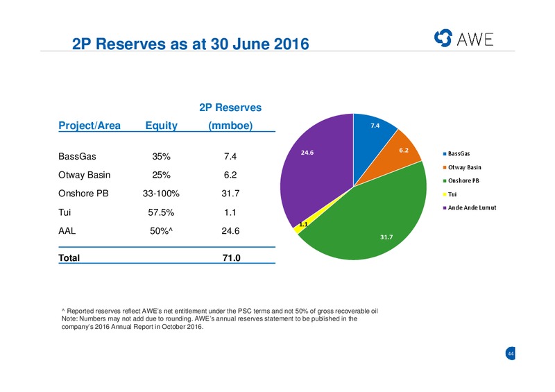555x392 pixels.
Task: Click the 'Tui' row label in table
Action: pos(65,212)
